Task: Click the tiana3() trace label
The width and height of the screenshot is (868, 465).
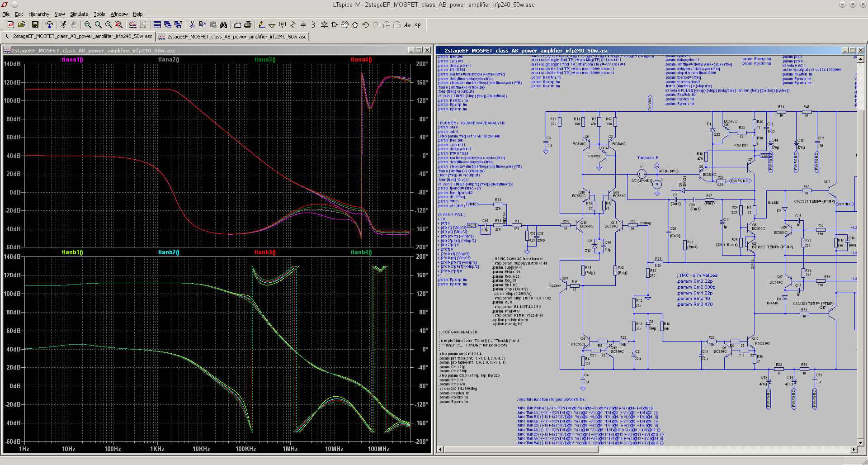Action: point(265,60)
